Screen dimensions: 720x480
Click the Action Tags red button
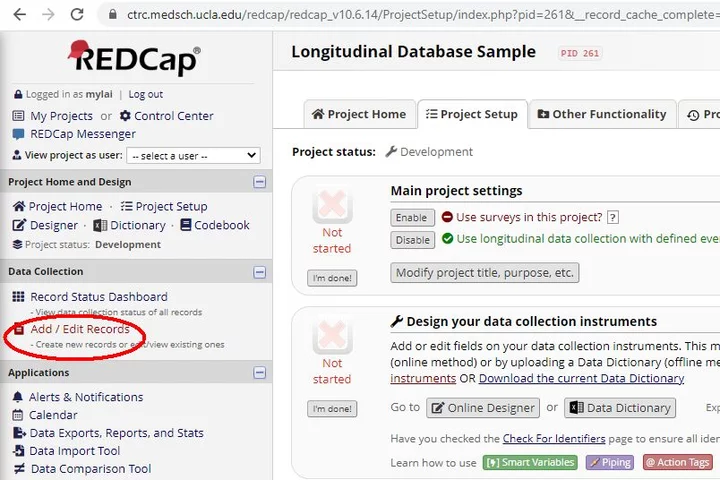coord(678,462)
